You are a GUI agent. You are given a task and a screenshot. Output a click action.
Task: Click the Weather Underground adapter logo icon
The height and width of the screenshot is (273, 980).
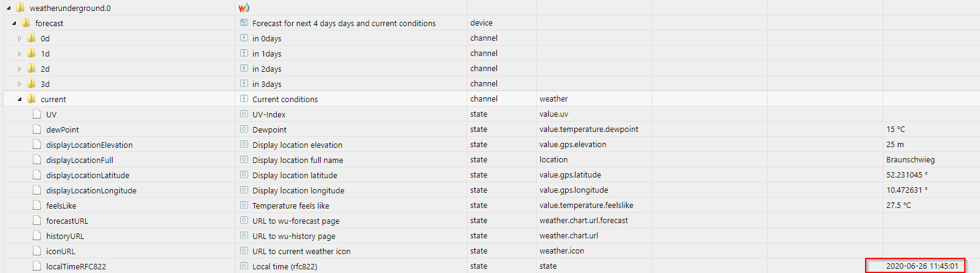(244, 8)
